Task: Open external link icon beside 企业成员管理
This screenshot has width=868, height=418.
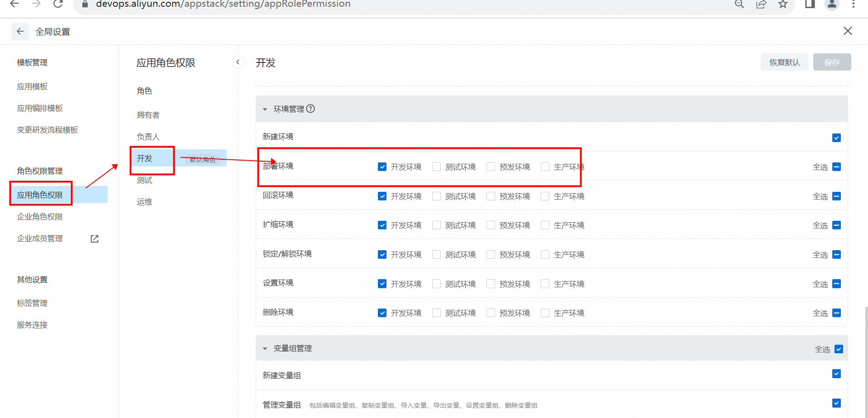Action: click(x=95, y=238)
